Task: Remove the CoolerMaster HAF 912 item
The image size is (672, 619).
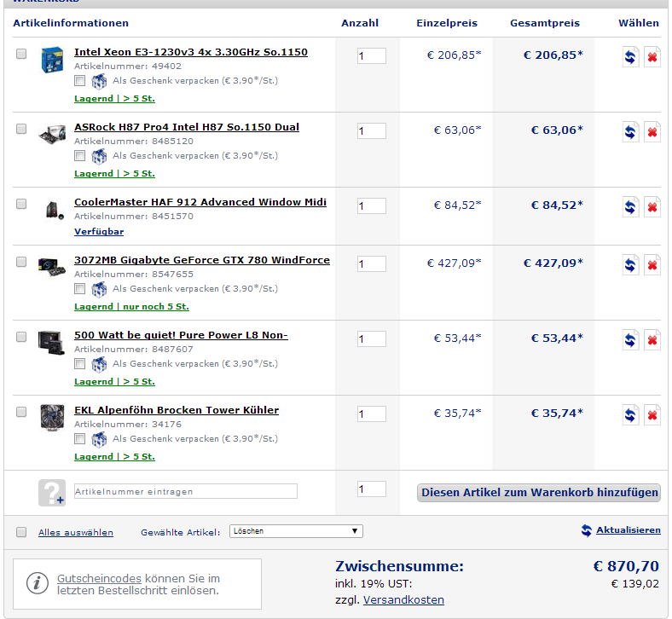Action: coord(652,207)
